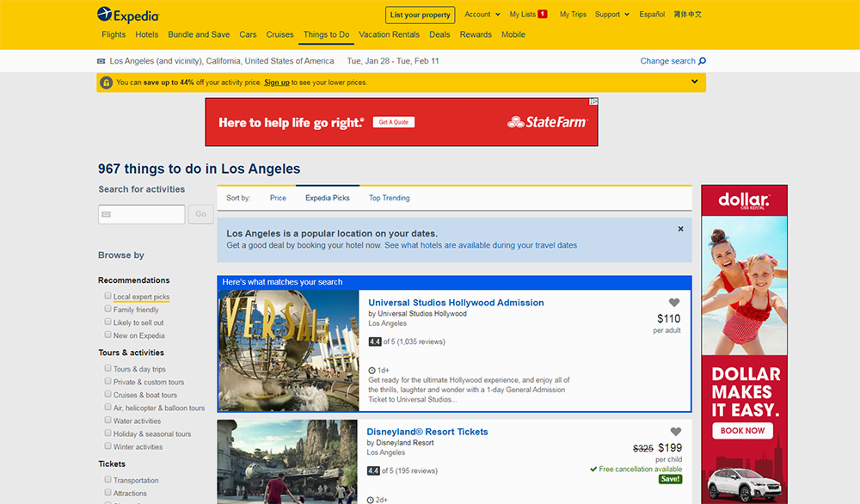Screen dimensions: 860x504
Task: Favorite Disneyland Resort Tickets with heart icon
Action: [676, 432]
